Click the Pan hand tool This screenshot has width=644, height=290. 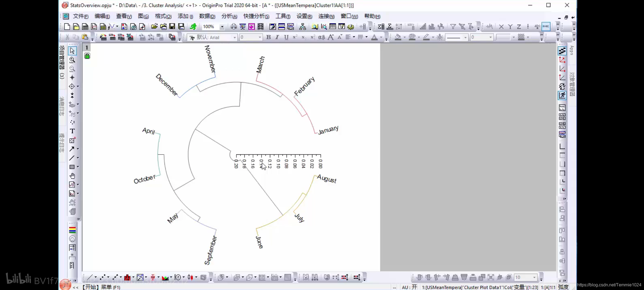pyautogui.click(x=72, y=176)
